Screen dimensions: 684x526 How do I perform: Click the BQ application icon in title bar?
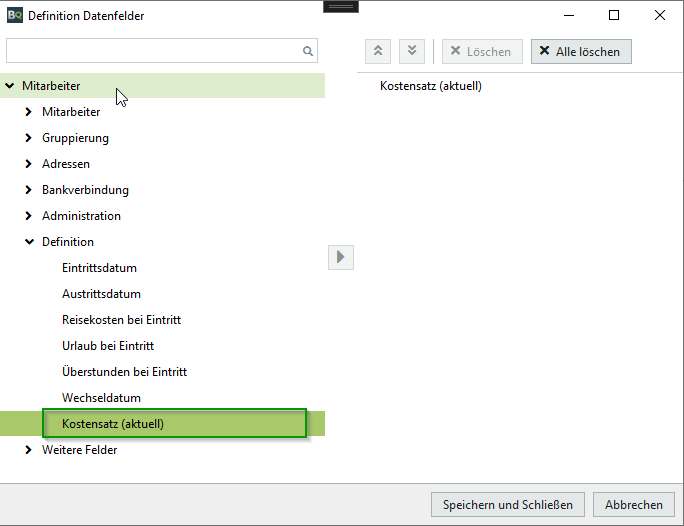[14, 15]
